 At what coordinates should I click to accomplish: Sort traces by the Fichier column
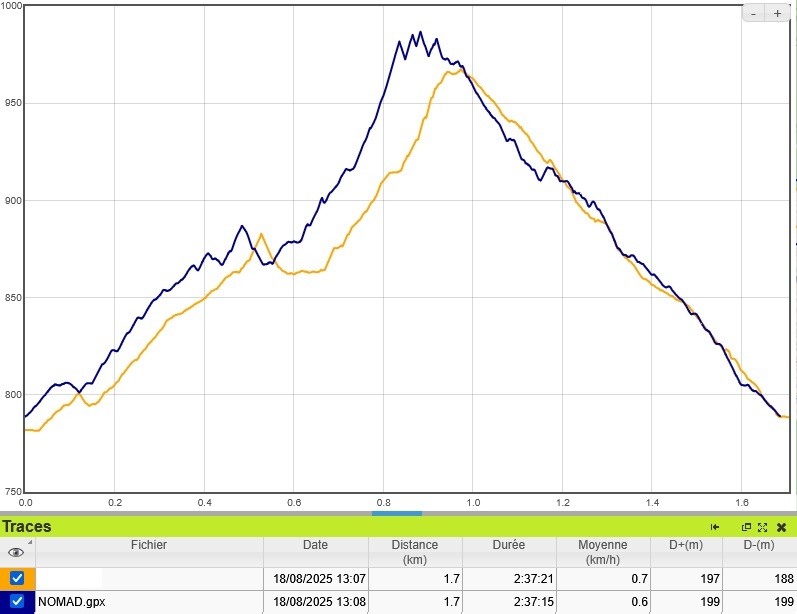(x=148, y=545)
